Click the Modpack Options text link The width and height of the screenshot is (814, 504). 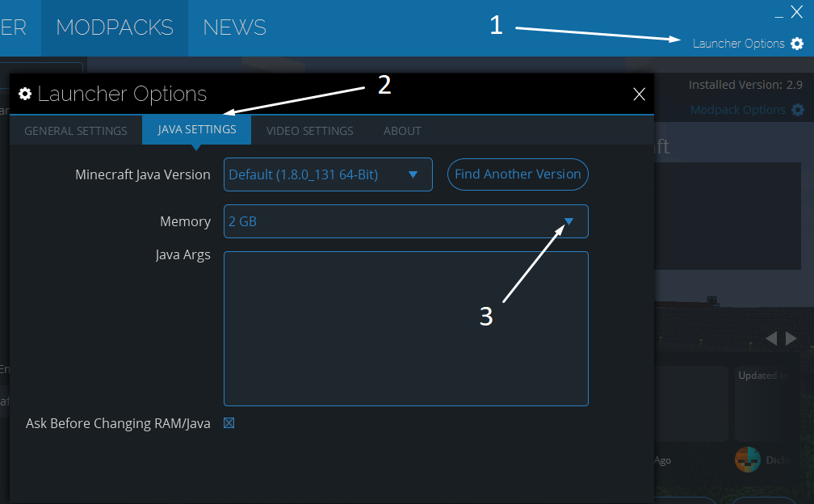tap(737, 110)
